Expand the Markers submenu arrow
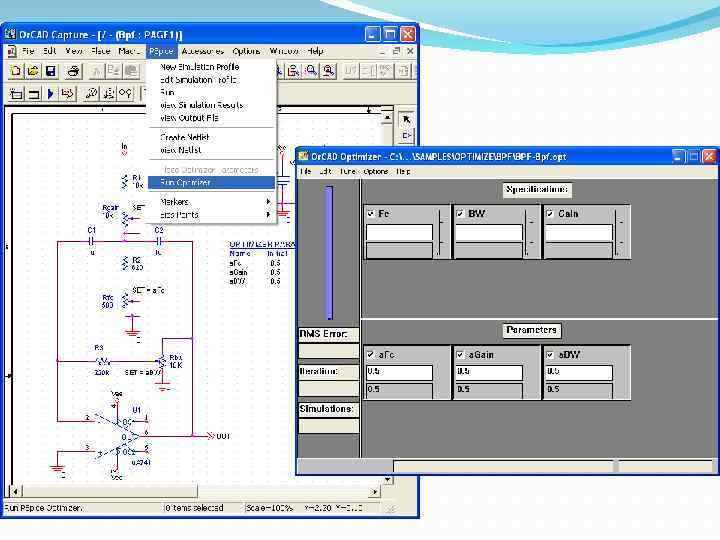Screen dimensions: 720x540 (x=268, y=202)
